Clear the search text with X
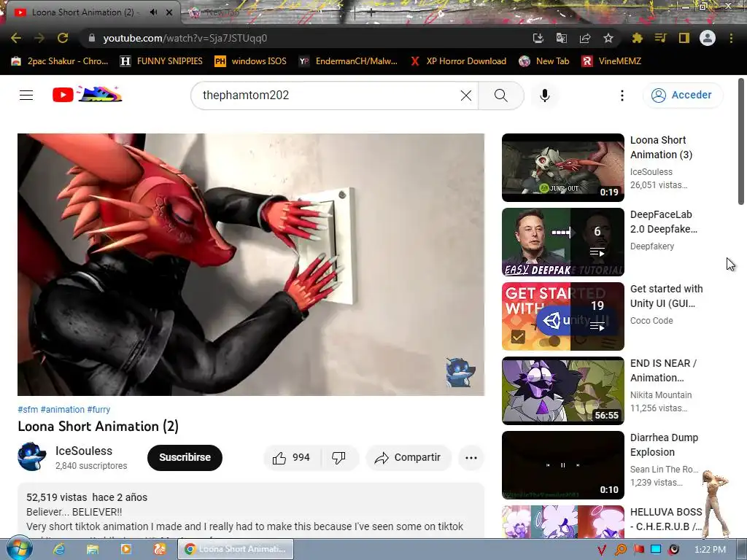Image resolution: width=747 pixels, height=560 pixels. pyautogui.click(x=466, y=96)
